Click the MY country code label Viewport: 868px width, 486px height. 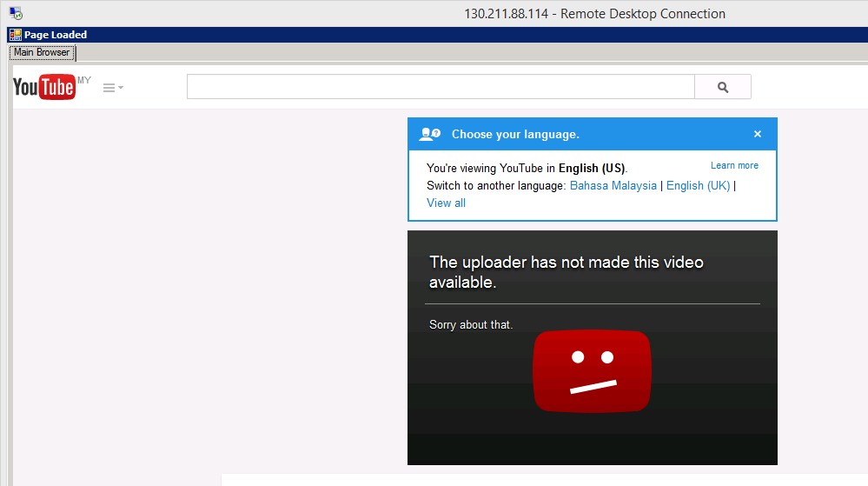84,80
